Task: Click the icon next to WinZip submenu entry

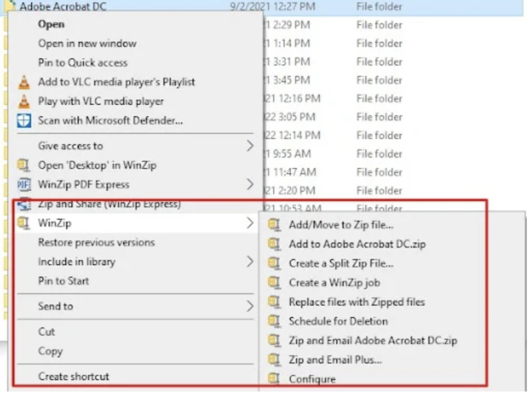Action: pos(23,223)
